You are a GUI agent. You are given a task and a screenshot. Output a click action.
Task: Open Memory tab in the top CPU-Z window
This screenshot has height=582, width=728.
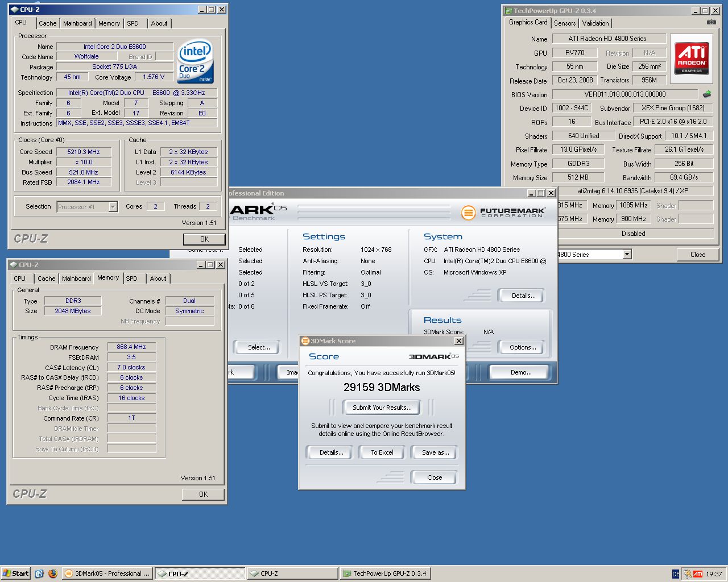click(109, 23)
